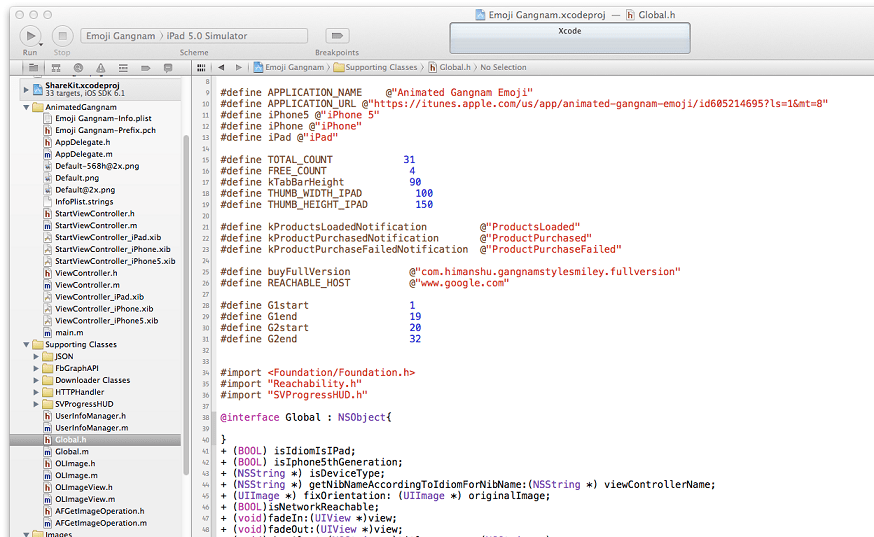This screenshot has height=537, width=874.
Task: Click the header icon beside Global.h row
Action: [47, 440]
